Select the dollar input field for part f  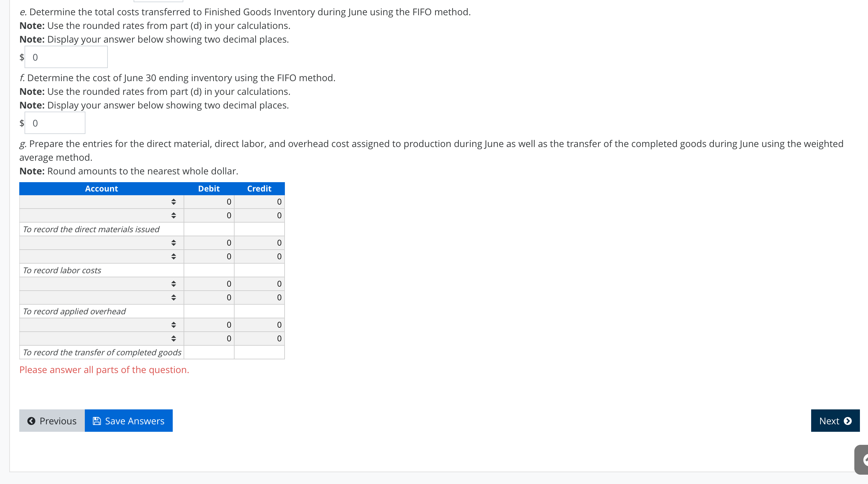pyautogui.click(x=55, y=123)
